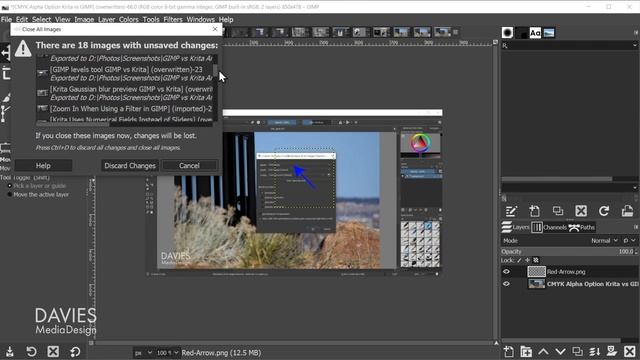The width and height of the screenshot is (640, 360).
Task: Delete layer icon at Layers panel bottom
Action: pos(629,351)
